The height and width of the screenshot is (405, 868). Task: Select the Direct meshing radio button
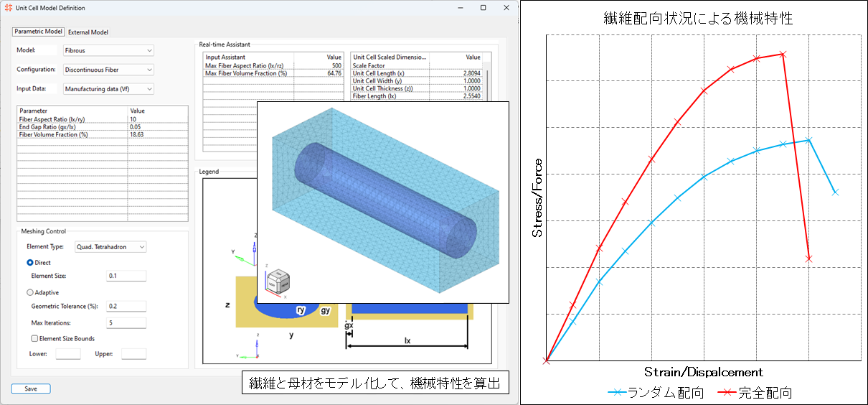pos(30,263)
